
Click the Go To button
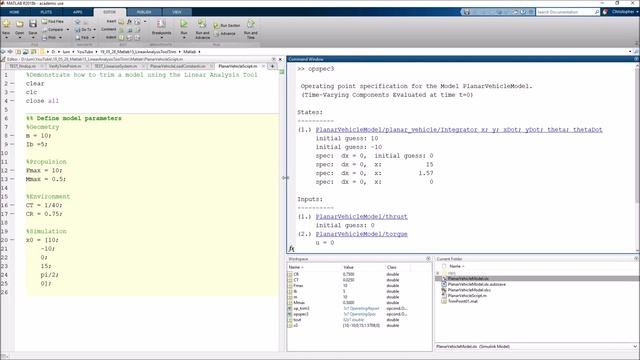[83, 29]
